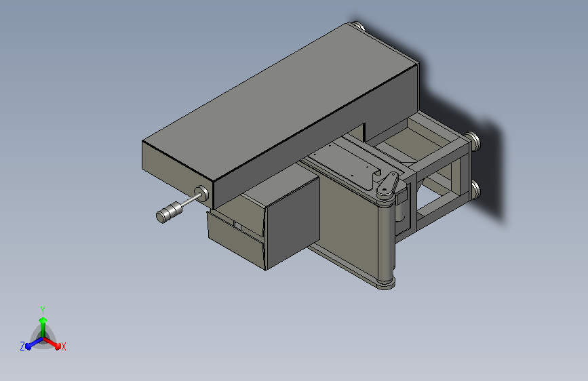
Task: Select the teardrop-shaped hinge link arm
Action: pyautogui.click(x=387, y=184)
